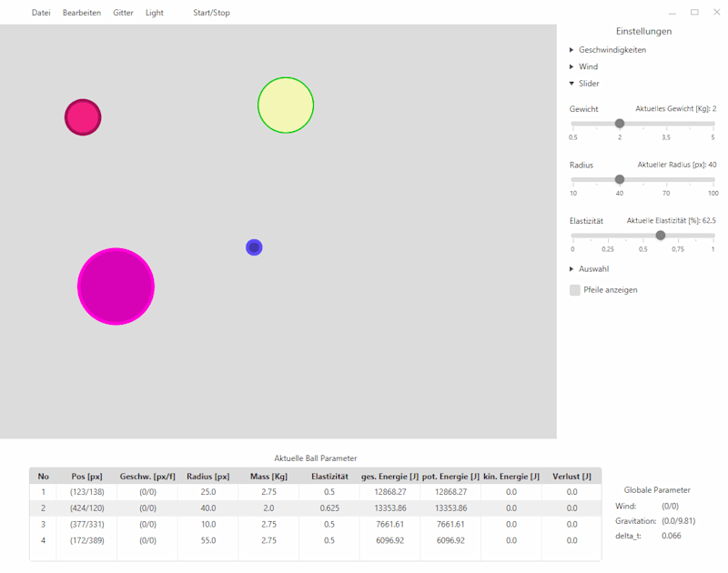Select position cell (172/389)
This screenshot has height=573, width=728.
pyautogui.click(x=86, y=540)
